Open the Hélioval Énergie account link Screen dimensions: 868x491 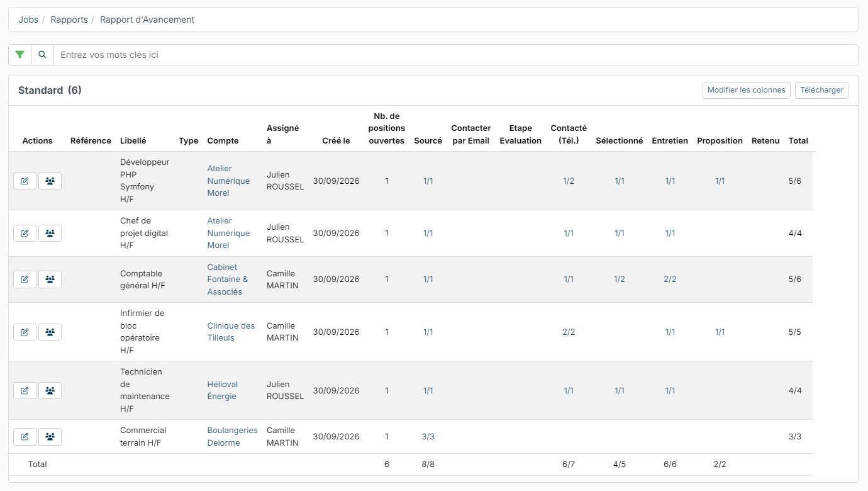(222, 390)
